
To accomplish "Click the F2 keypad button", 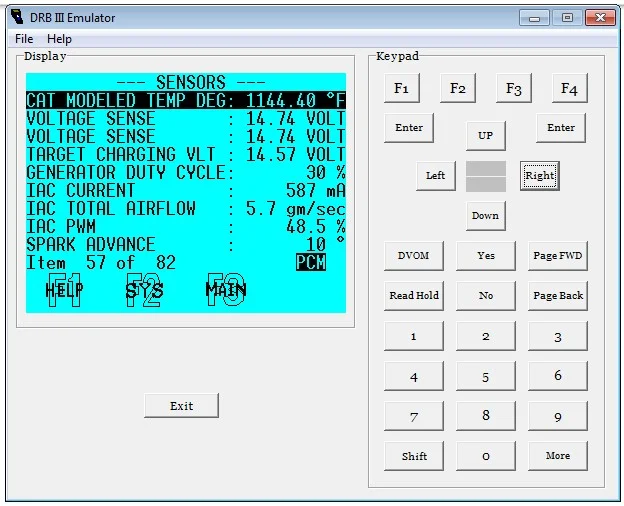I will coord(458,88).
